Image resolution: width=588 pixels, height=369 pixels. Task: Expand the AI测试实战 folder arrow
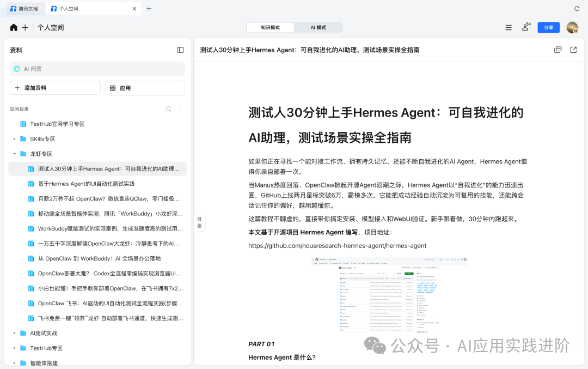pyautogui.click(x=14, y=334)
